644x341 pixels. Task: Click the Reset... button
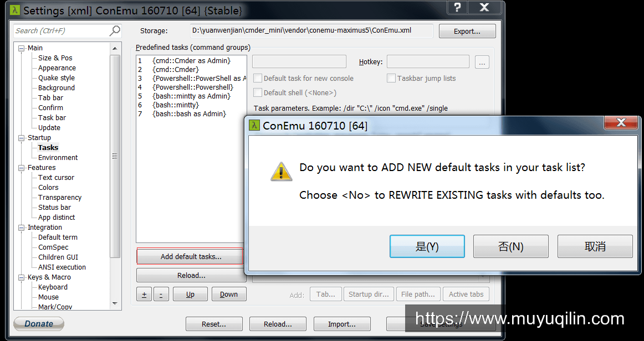tap(213, 324)
